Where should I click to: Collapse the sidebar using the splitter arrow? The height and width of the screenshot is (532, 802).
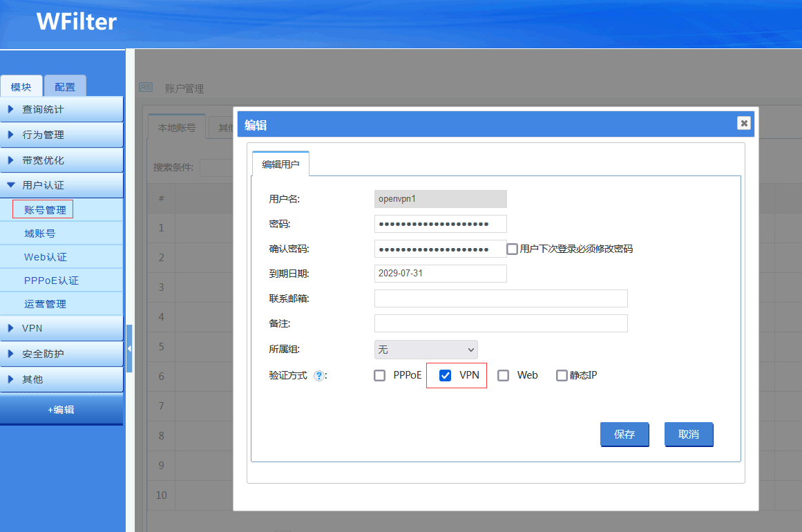129,349
